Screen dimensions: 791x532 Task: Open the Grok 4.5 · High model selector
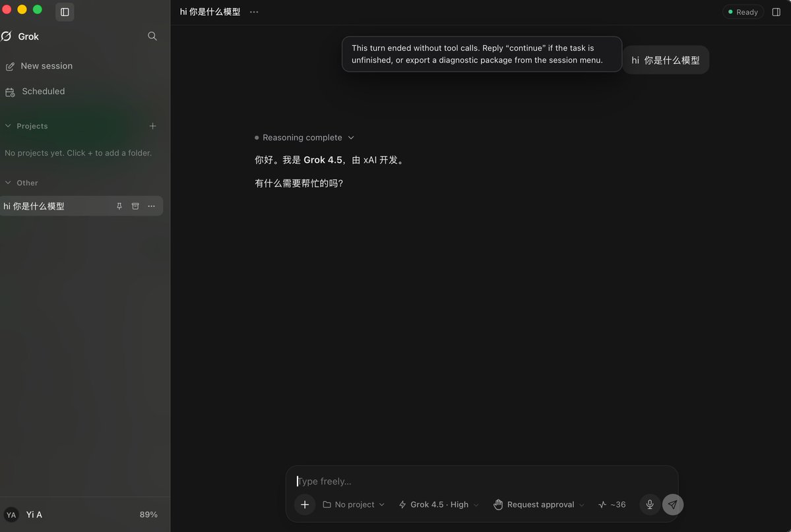tap(438, 504)
